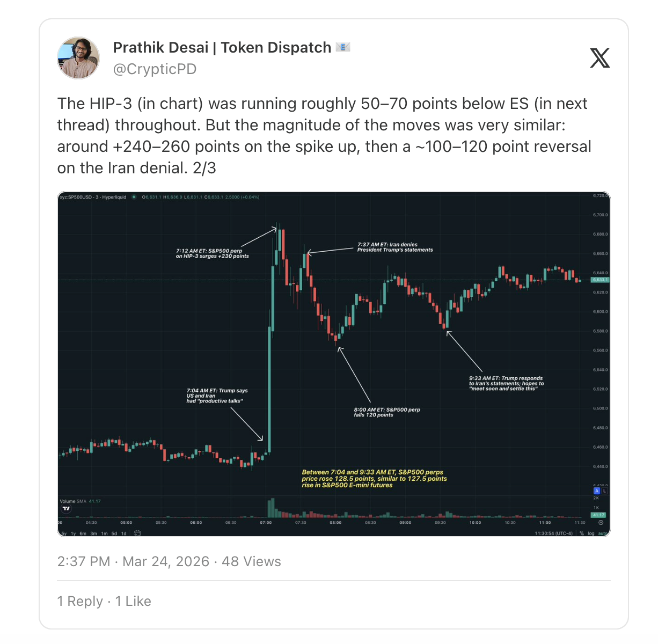Toggle the log scale option

click(591, 533)
